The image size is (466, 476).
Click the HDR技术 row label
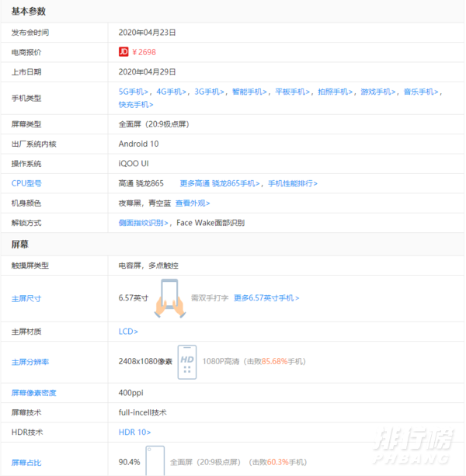pos(27,432)
